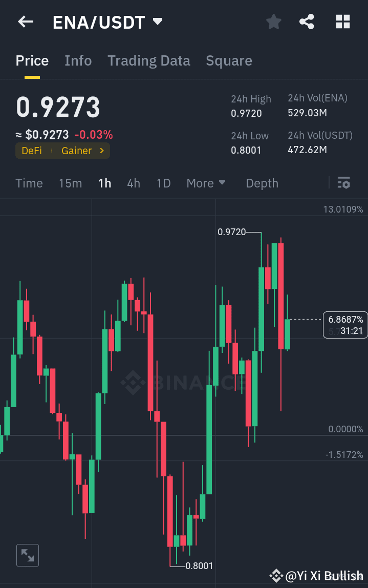Star ENA/USDT as a favorite
Viewport: 368px width, 588px height.
[273, 22]
